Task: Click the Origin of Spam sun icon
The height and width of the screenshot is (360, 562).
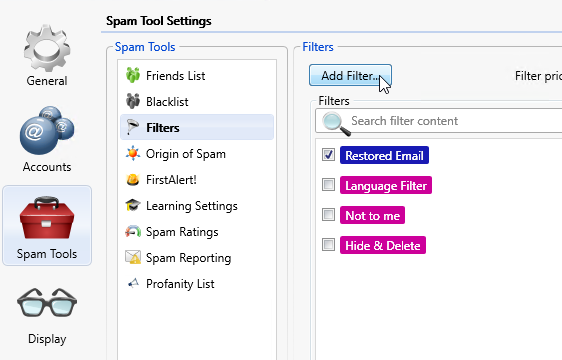Action: 133,153
